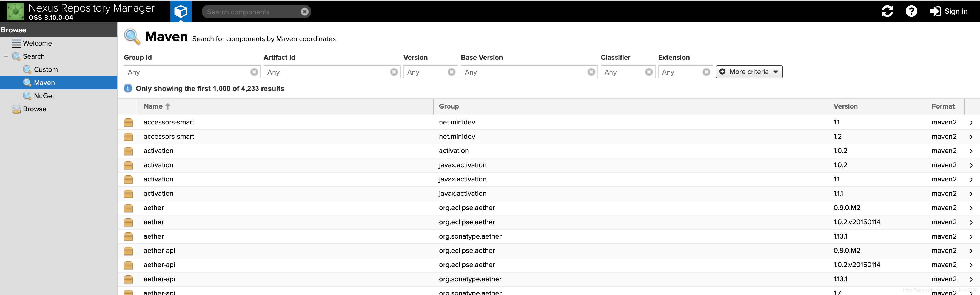
Task: Clear the Version criteria field
Action: tap(451, 72)
